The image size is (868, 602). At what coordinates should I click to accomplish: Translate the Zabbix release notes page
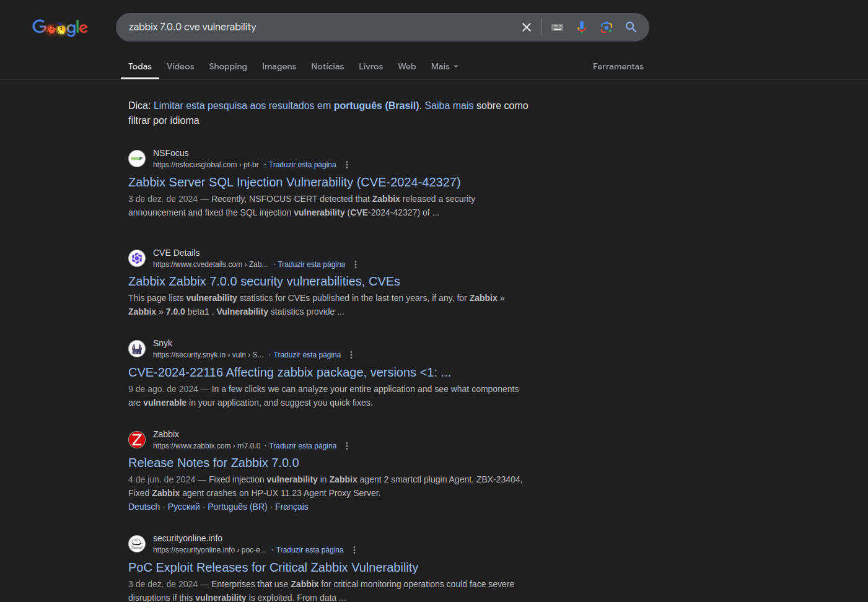tap(303, 446)
